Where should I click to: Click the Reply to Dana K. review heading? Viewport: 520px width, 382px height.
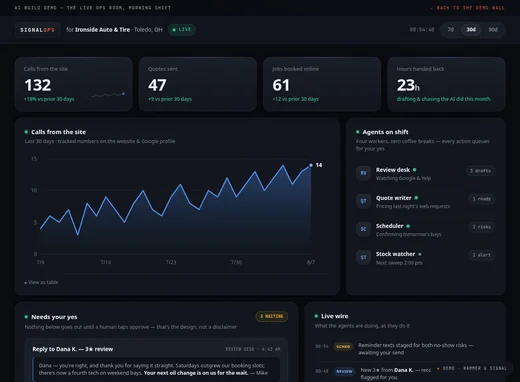pos(73,349)
